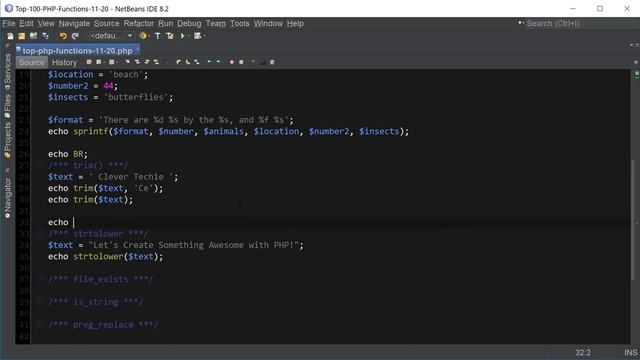Image resolution: width=640 pixels, height=360 pixels.
Task: Expand the trim() comment fold marker
Action: pyautogui.click(x=40, y=165)
